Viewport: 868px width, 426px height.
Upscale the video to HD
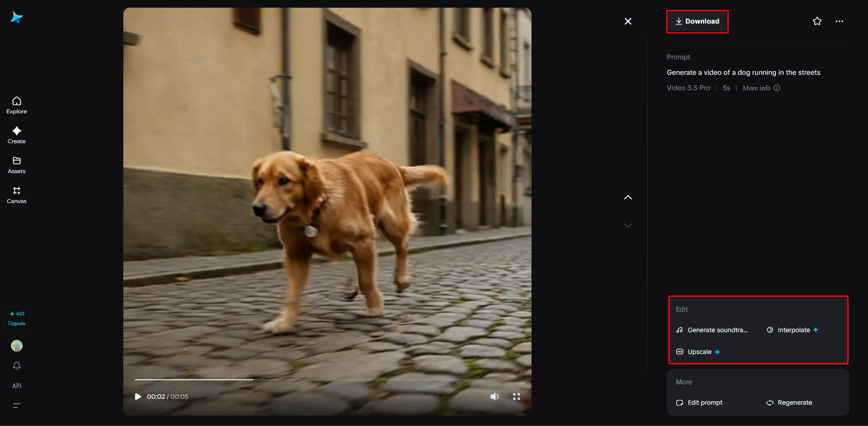(698, 352)
